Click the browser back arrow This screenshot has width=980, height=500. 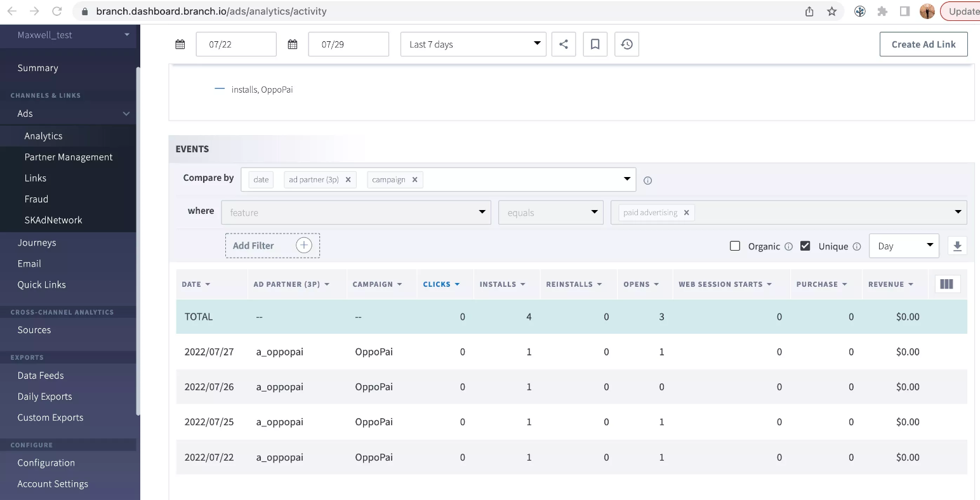click(x=12, y=11)
